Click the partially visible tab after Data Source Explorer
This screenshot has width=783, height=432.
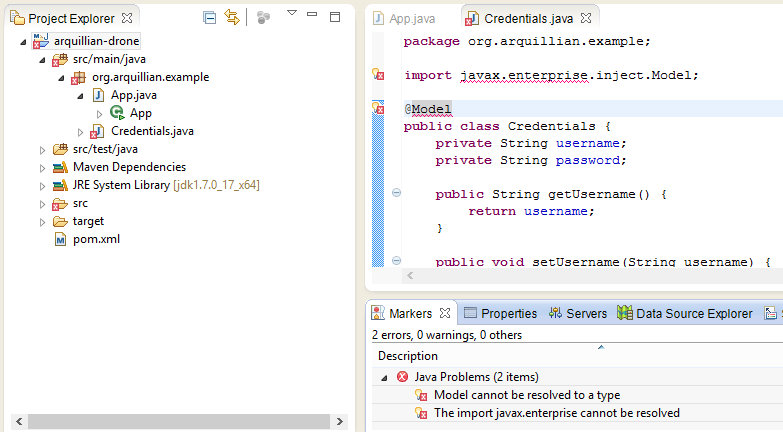coord(773,313)
